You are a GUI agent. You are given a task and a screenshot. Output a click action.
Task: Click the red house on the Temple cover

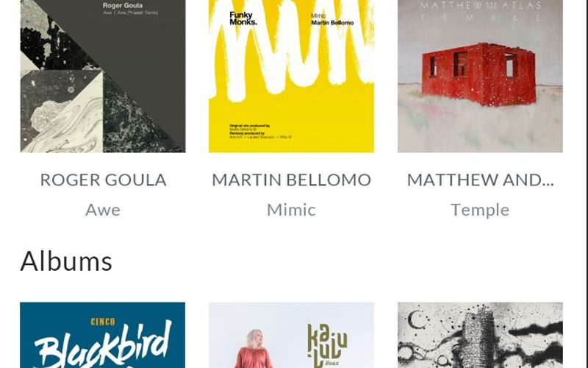pos(478,74)
